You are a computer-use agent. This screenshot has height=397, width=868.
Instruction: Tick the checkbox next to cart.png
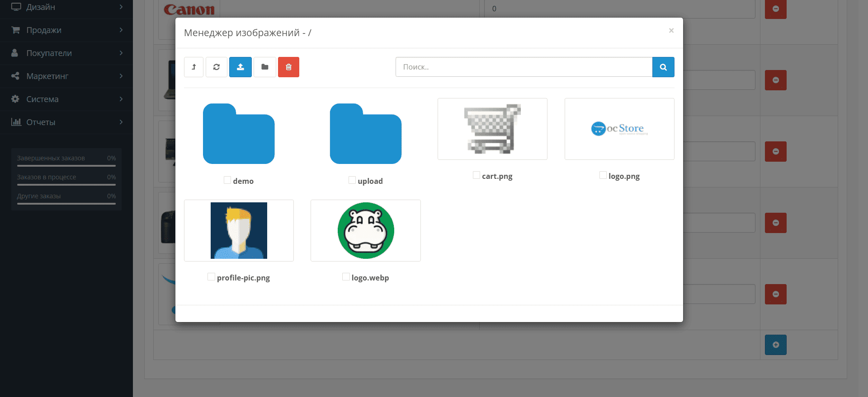pyautogui.click(x=476, y=175)
